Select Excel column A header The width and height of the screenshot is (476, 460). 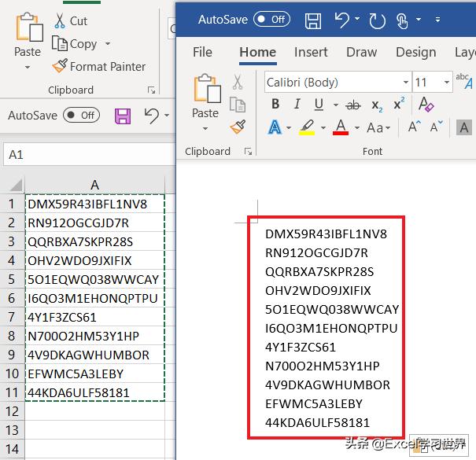pos(94,185)
